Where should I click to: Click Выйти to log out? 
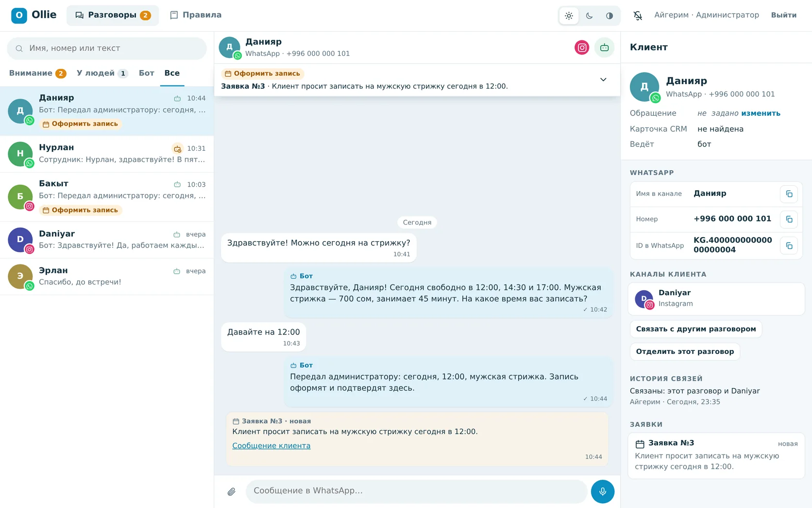click(784, 16)
